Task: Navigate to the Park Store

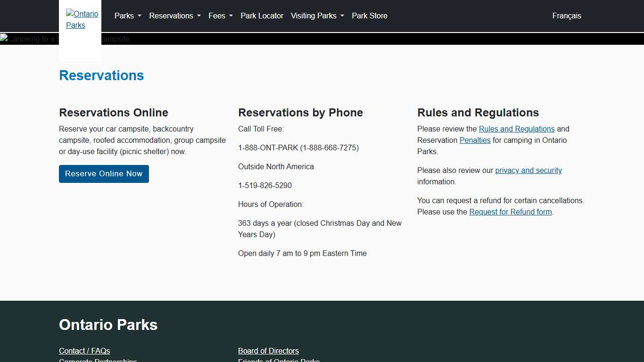Action: click(x=369, y=16)
